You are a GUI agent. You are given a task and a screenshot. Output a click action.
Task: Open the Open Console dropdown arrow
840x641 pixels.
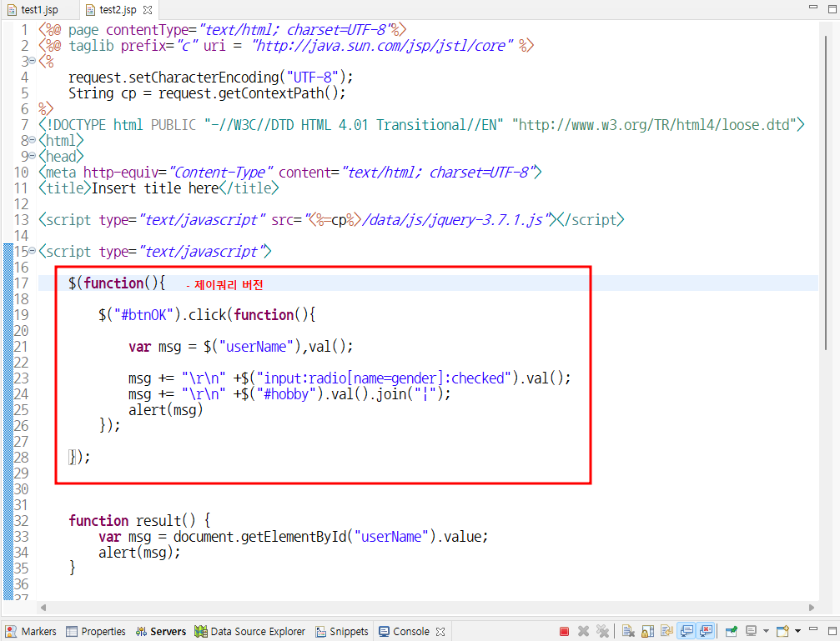point(797,631)
